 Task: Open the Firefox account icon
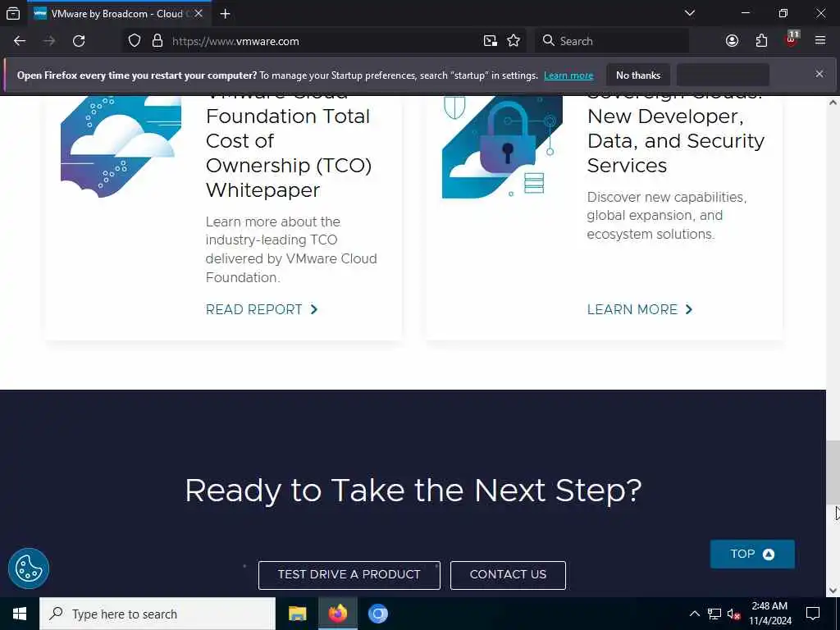[732, 41]
